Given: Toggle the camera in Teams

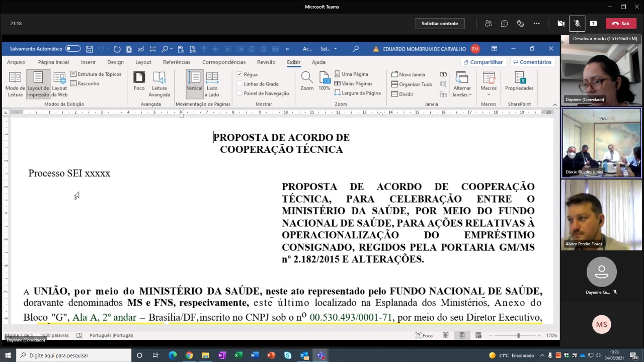Looking at the screenshot, I should point(560,23).
